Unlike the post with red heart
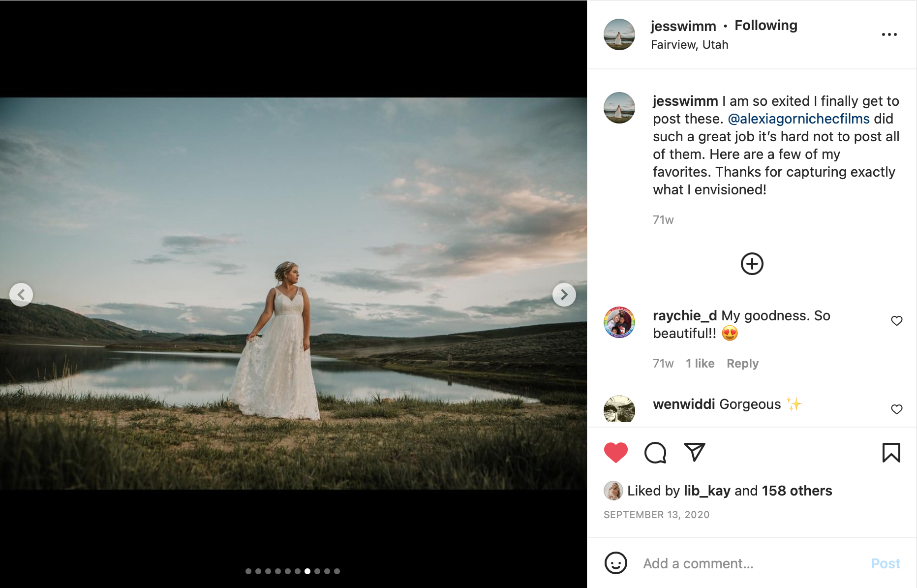The image size is (917, 588). tap(616, 453)
